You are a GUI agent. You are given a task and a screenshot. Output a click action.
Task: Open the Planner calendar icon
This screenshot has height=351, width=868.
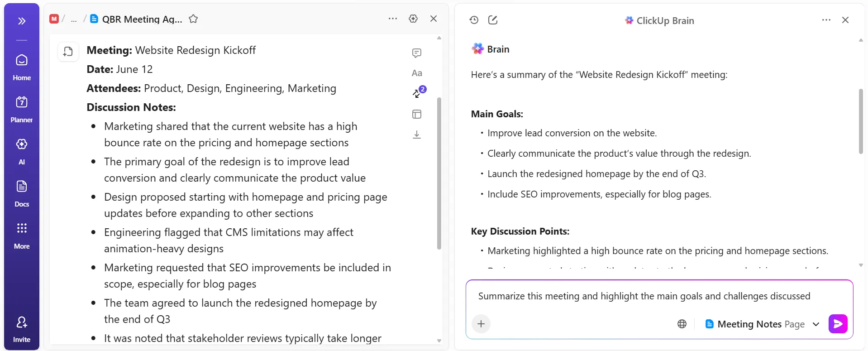tap(22, 109)
